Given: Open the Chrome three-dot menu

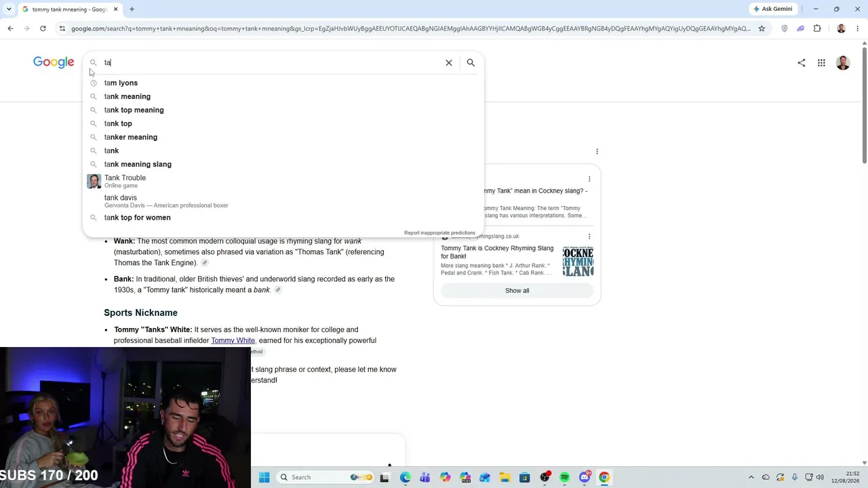Looking at the screenshot, I should point(858,28).
